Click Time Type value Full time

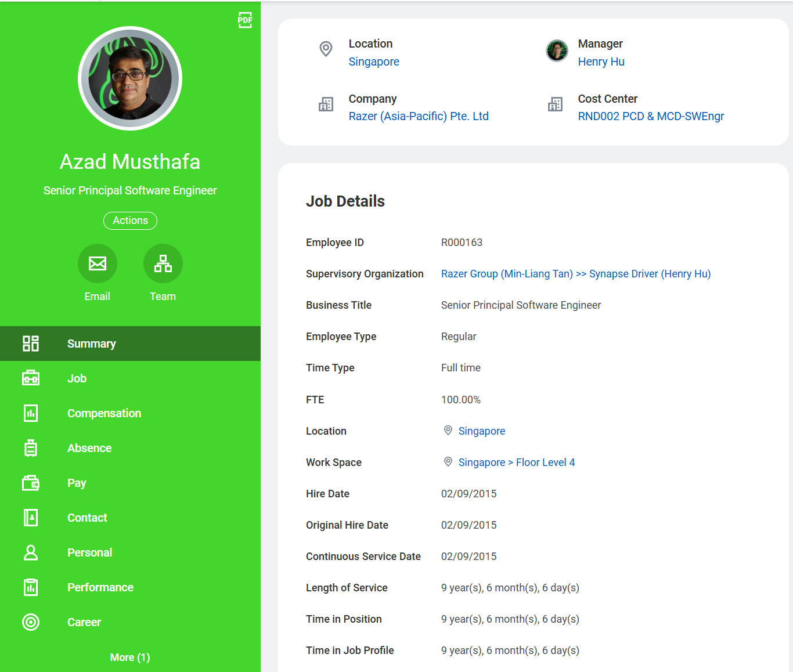coord(461,368)
